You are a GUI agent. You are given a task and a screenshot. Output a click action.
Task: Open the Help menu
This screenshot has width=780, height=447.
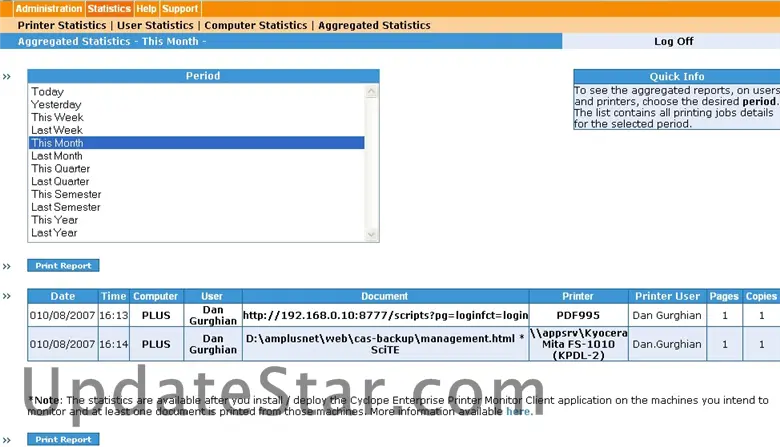click(x=146, y=8)
